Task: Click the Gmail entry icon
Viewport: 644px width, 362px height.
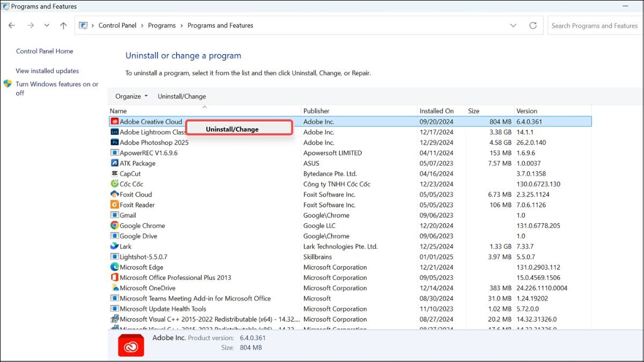Action: 114,215
